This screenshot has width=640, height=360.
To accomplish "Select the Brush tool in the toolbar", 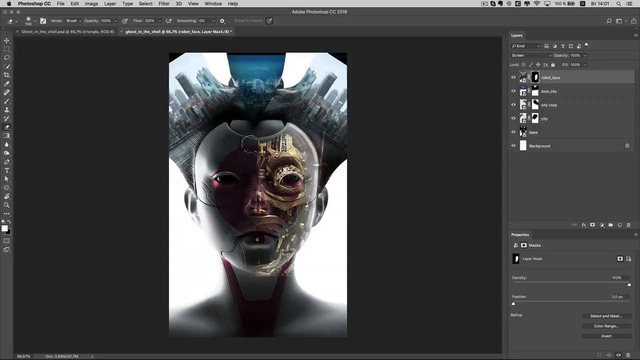I will coord(7,101).
